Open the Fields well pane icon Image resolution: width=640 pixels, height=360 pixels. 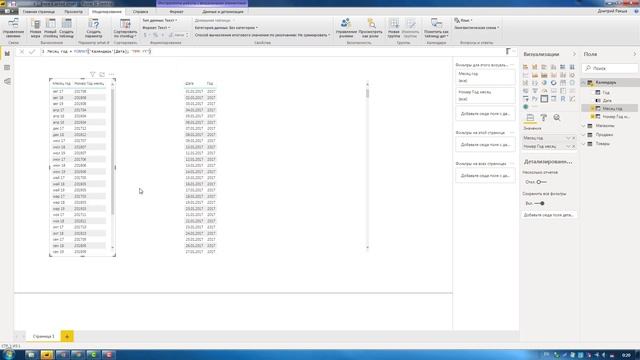click(x=530, y=118)
